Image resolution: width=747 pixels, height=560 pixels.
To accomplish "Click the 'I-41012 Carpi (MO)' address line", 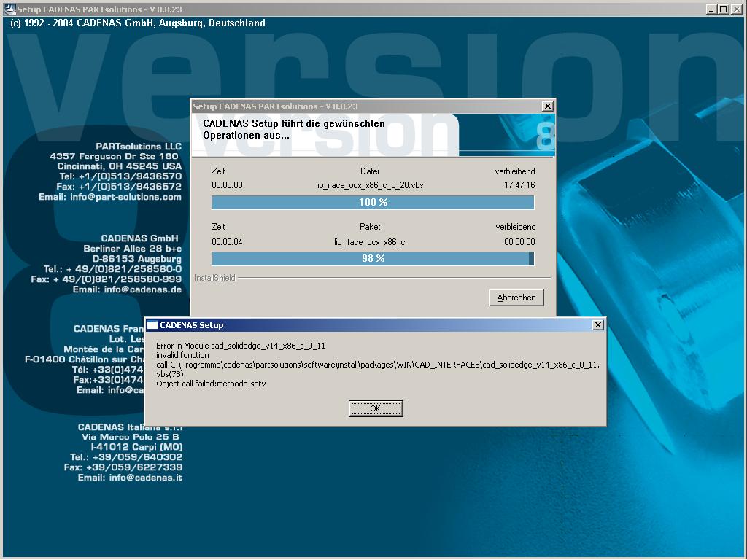I will click(136, 447).
